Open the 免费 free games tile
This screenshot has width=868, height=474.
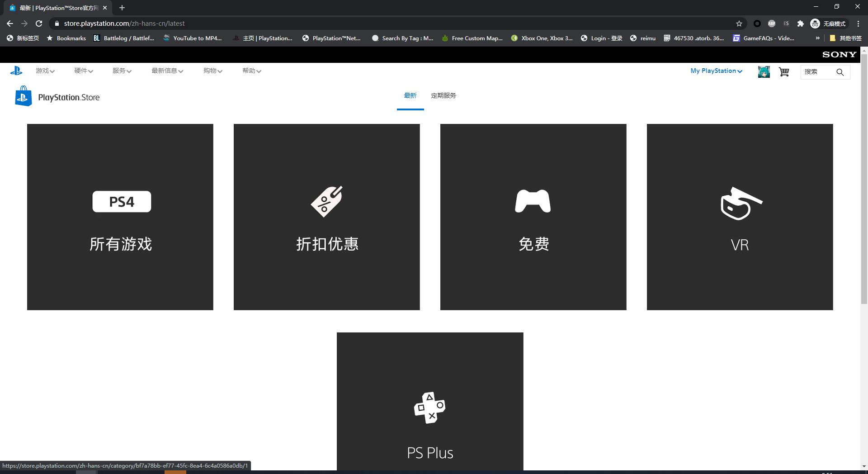(533, 217)
